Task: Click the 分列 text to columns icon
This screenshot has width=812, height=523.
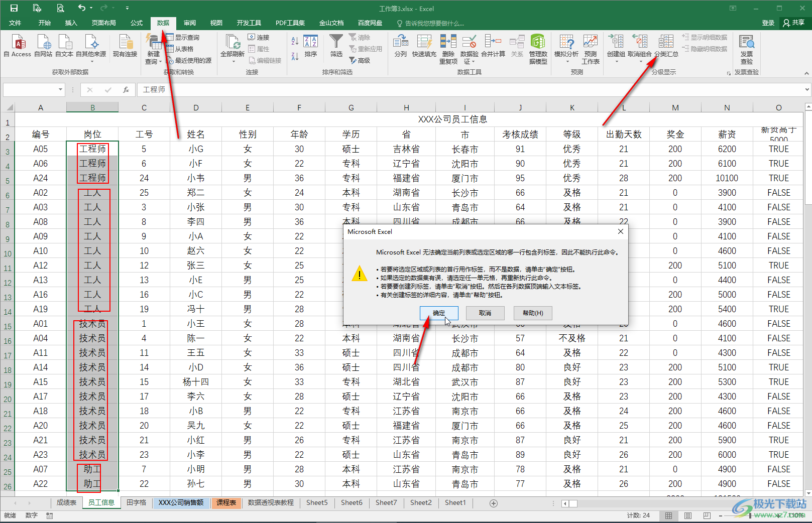Action: point(400,42)
